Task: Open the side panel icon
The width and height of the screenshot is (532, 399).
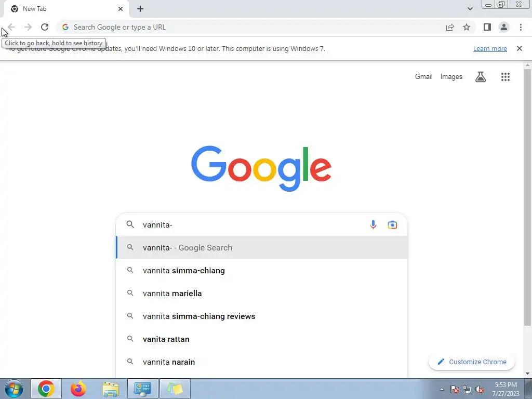Action: 487,27
